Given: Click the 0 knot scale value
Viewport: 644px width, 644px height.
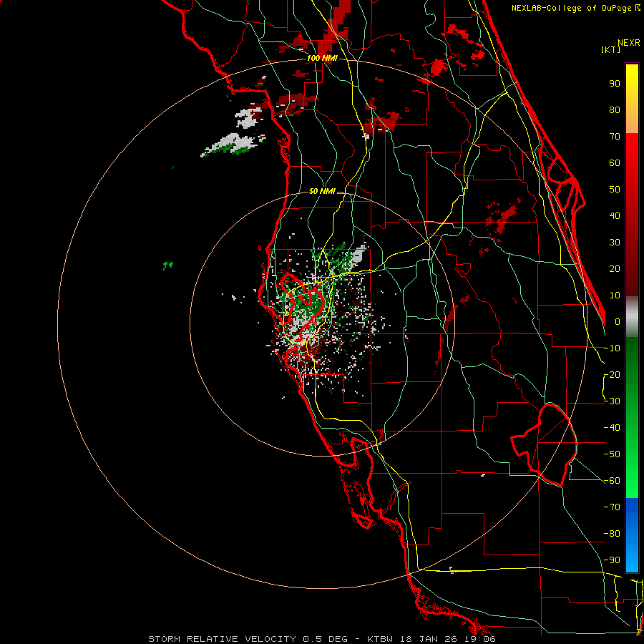Looking at the screenshot, I should coord(618,322).
